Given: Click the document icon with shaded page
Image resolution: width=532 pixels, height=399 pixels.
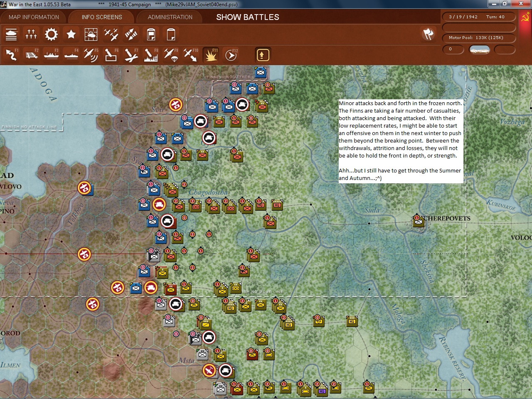Looking at the screenshot, I should click(x=151, y=34).
